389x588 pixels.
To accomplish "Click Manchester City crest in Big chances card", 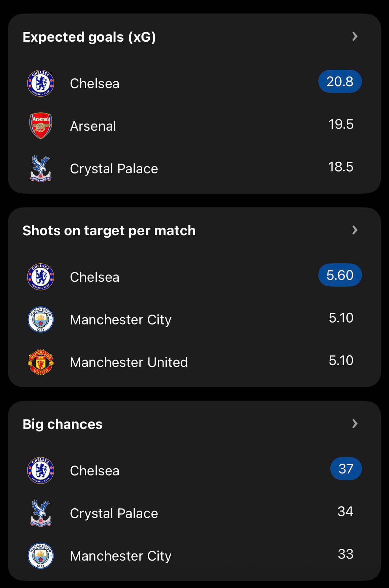I will (41, 556).
